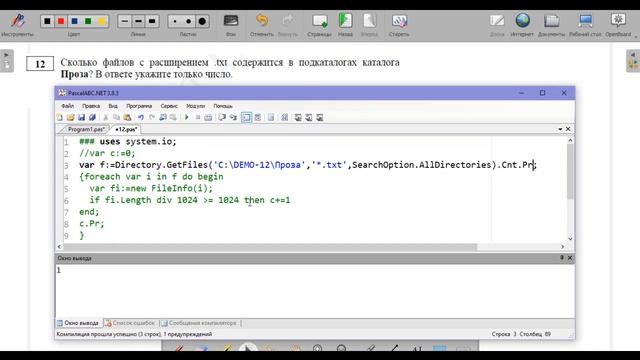Open the Фон background icon
The image size is (640, 360).
tap(231, 21)
